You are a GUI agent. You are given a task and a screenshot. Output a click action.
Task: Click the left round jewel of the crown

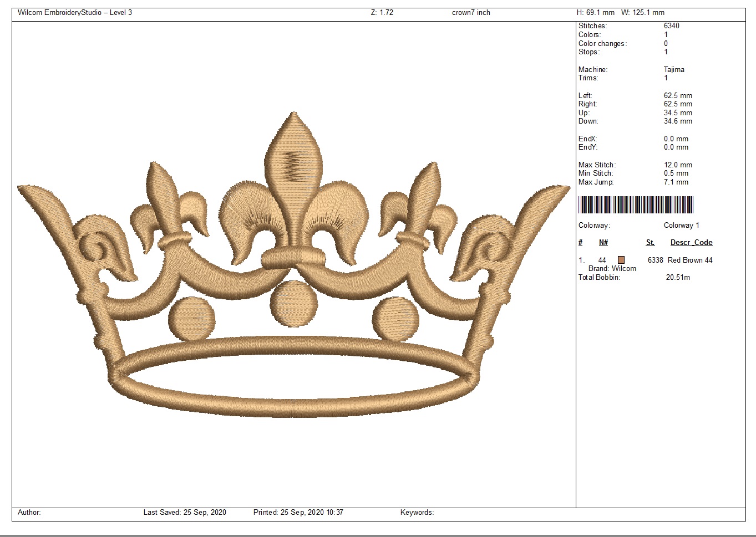point(191,319)
